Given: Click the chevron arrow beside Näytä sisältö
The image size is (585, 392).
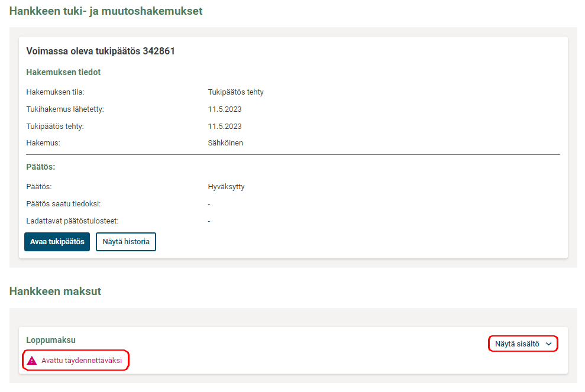Looking at the screenshot, I should click(x=548, y=344).
